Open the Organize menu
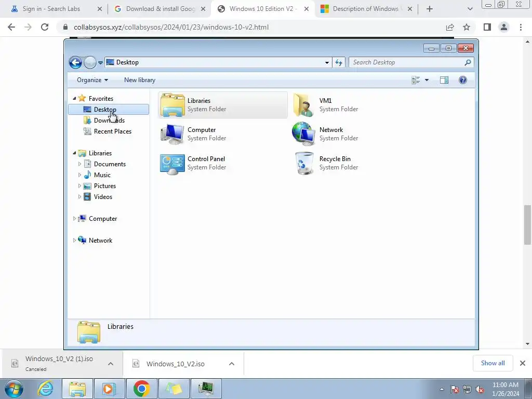The width and height of the screenshot is (532, 399). 92,80
